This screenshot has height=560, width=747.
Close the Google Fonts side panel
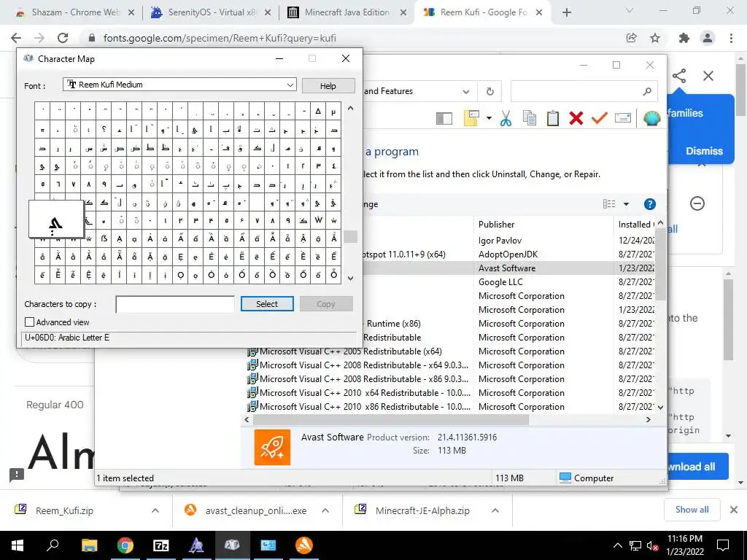[708, 76]
